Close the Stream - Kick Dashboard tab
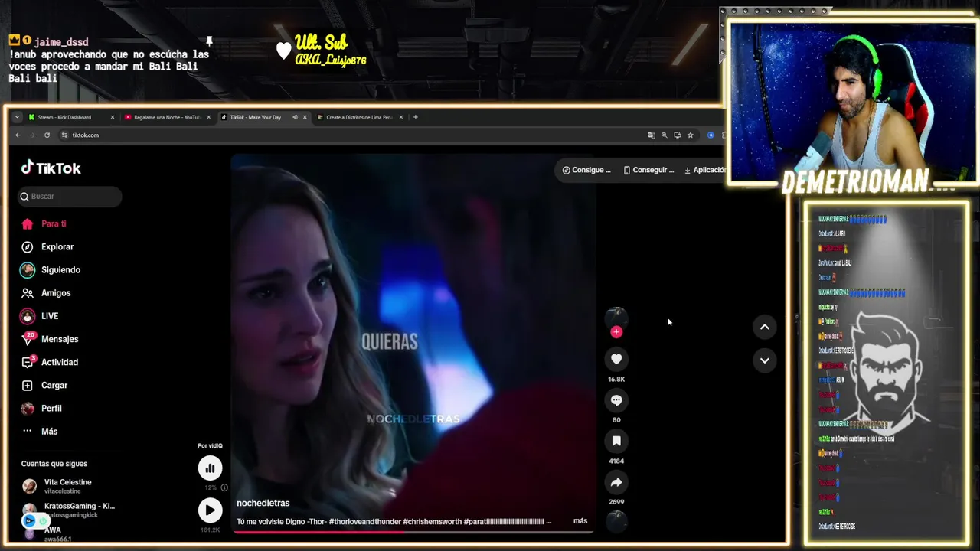980x551 pixels. 112,117
